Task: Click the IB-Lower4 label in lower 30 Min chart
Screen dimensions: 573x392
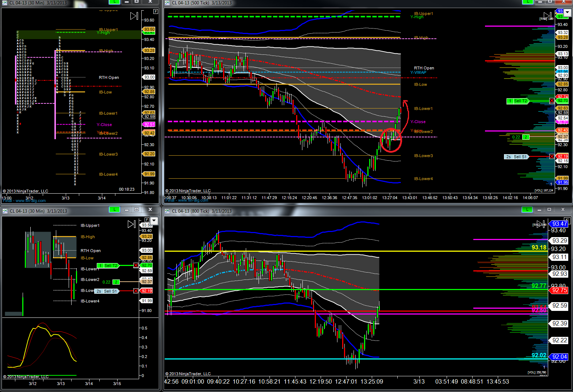Action: (90, 301)
